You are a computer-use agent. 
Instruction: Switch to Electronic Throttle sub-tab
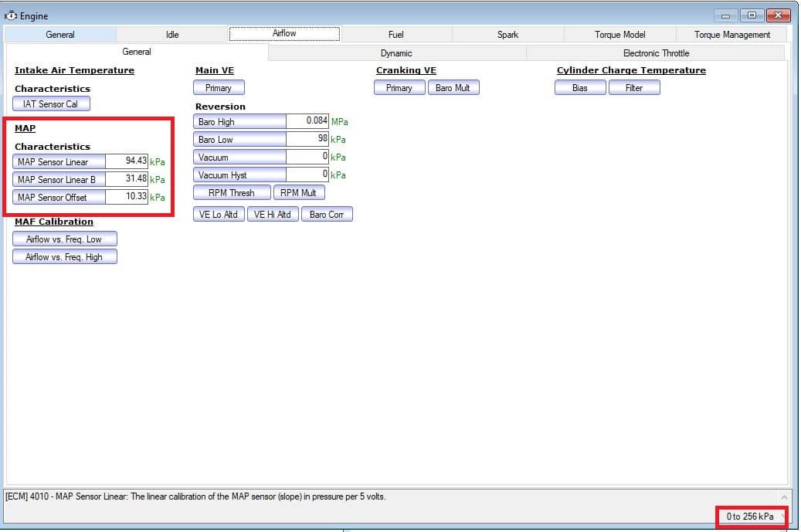656,53
